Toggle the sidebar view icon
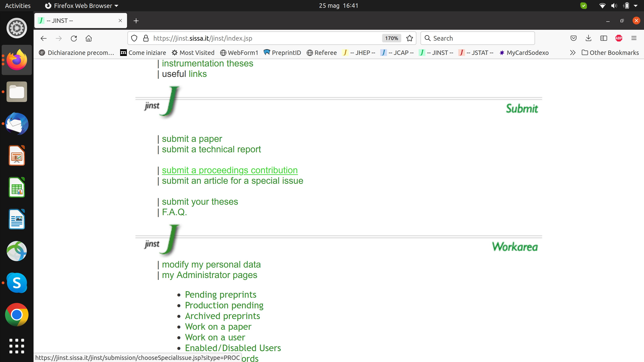644x362 pixels. pyautogui.click(x=604, y=38)
